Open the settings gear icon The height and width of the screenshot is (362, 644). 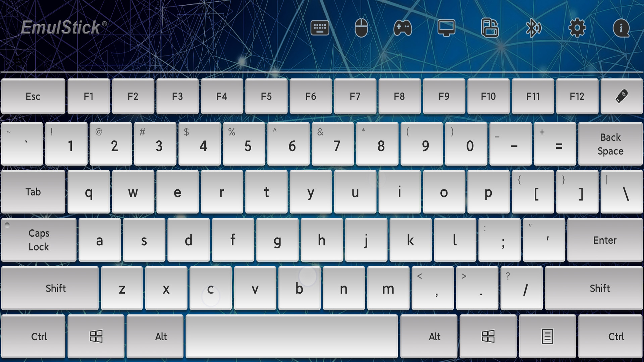[578, 27]
